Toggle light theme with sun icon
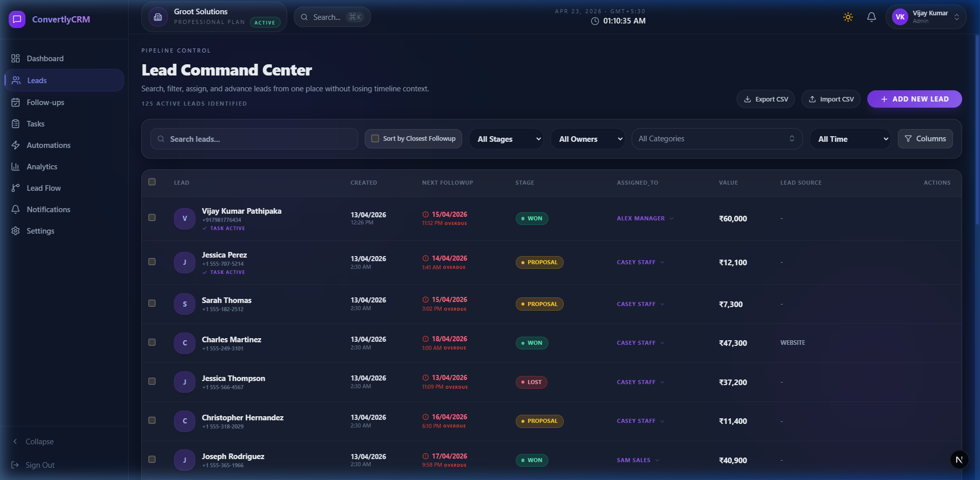Screen dimensions: 980x480 point(848,17)
